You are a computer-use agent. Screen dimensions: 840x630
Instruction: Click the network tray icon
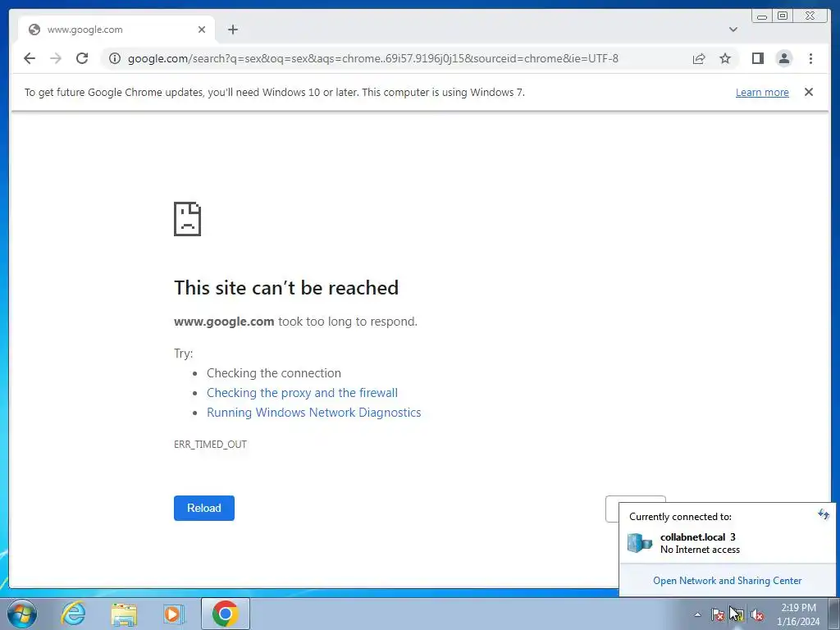click(737, 614)
